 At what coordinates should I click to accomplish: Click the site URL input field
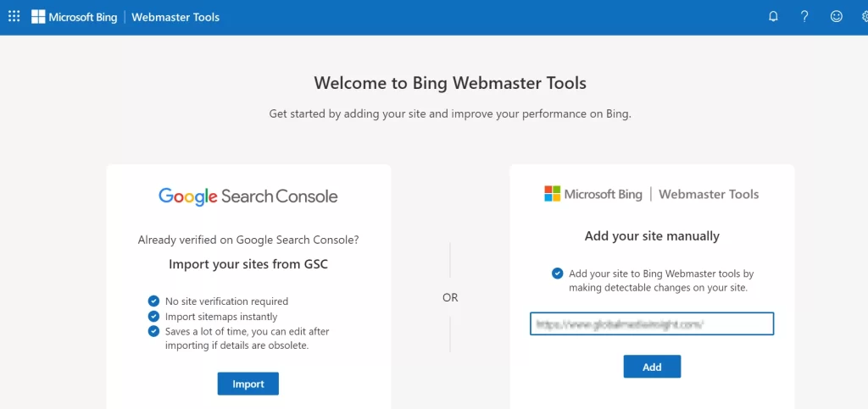[x=651, y=323]
